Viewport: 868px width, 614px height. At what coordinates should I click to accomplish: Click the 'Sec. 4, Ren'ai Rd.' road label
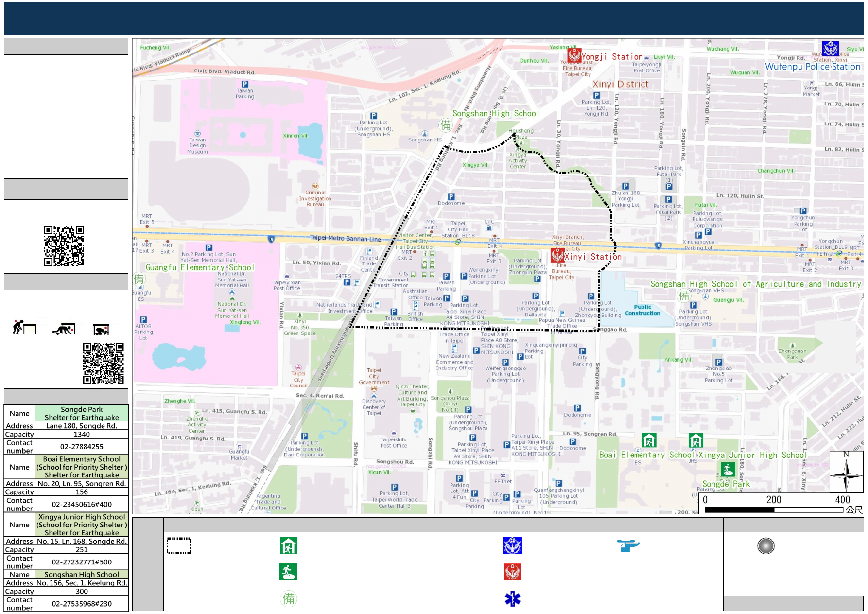[320, 396]
